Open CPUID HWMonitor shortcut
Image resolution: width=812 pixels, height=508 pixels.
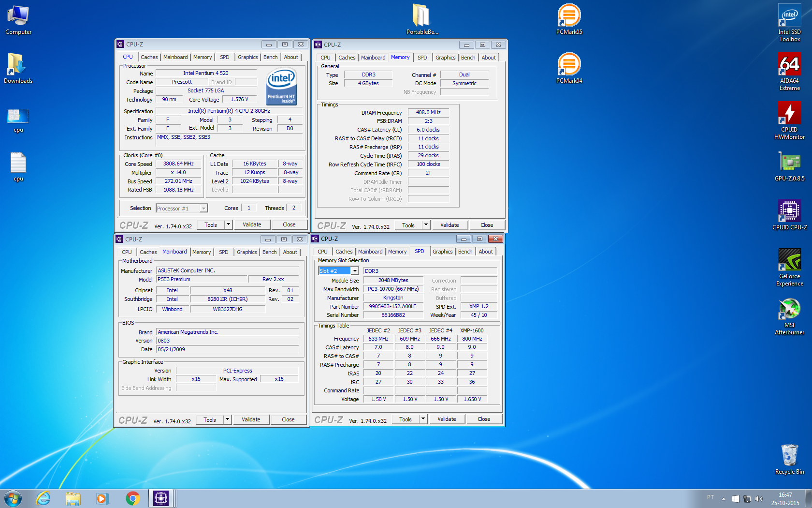point(789,120)
